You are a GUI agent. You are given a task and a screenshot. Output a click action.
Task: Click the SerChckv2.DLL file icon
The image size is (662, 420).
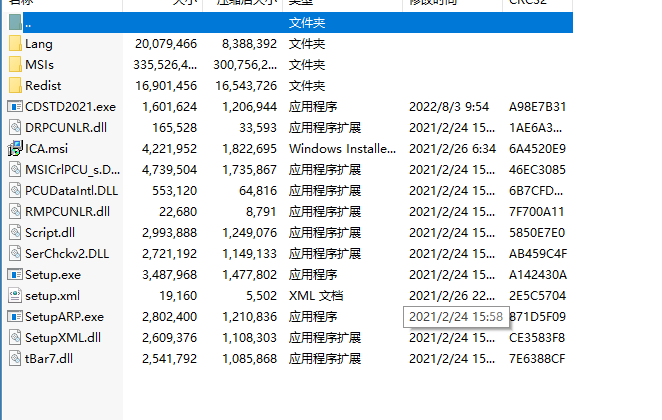pyautogui.click(x=15, y=254)
